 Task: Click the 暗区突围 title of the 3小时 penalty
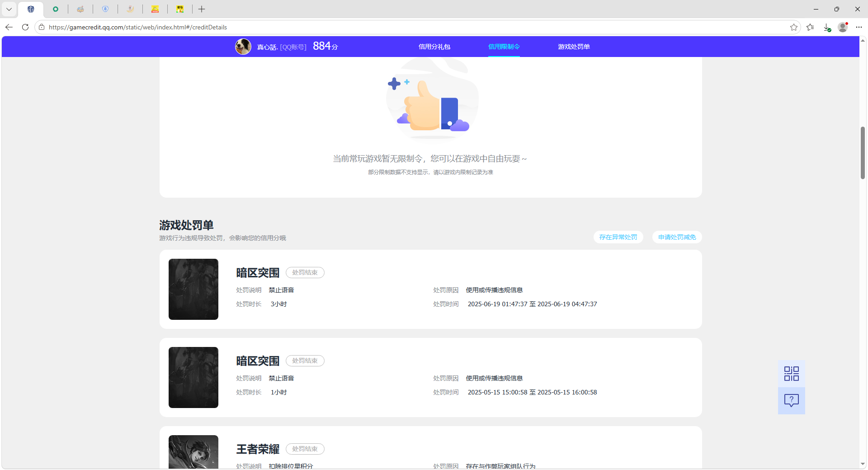(x=258, y=273)
